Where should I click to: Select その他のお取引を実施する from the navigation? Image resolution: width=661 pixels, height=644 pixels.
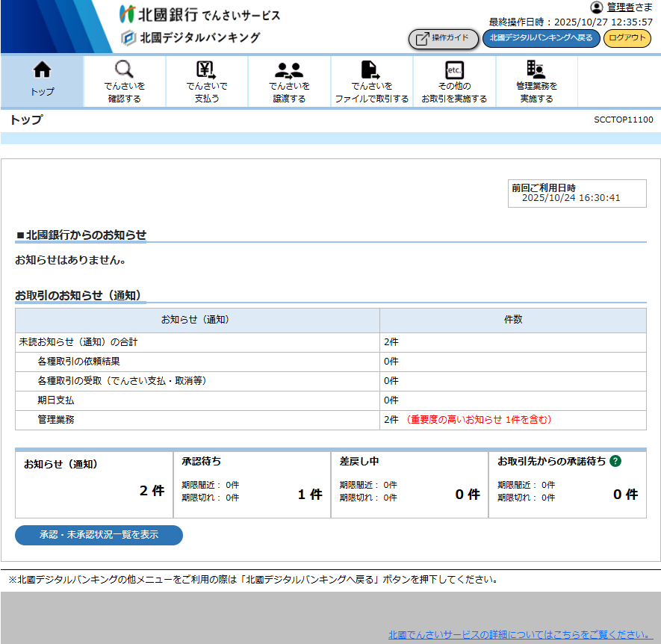pyautogui.click(x=454, y=81)
